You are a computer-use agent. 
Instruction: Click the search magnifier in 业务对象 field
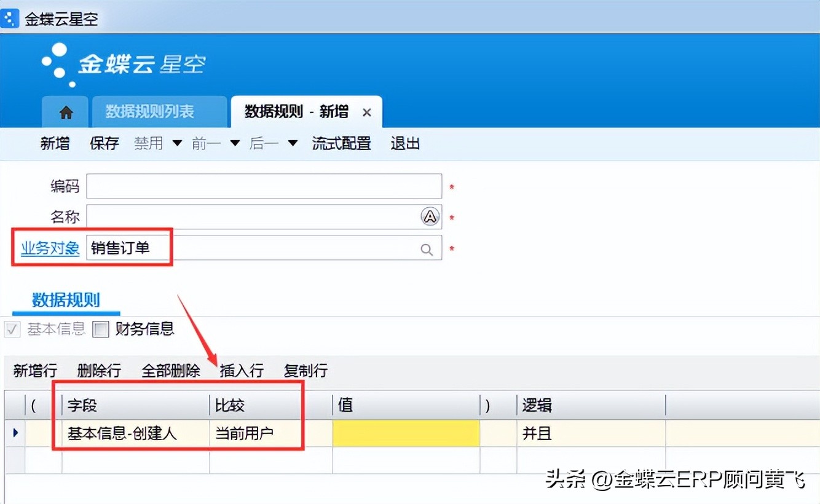427,249
